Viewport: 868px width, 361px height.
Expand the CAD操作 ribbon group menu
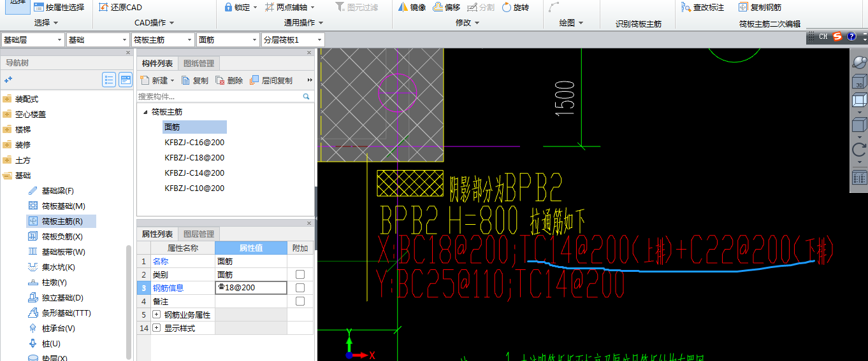tap(155, 23)
